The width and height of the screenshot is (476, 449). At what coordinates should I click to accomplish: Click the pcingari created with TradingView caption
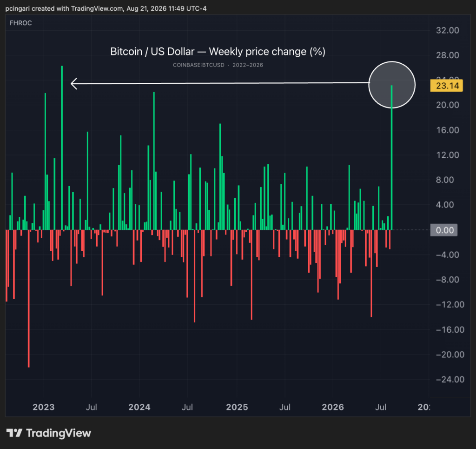[106, 8]
